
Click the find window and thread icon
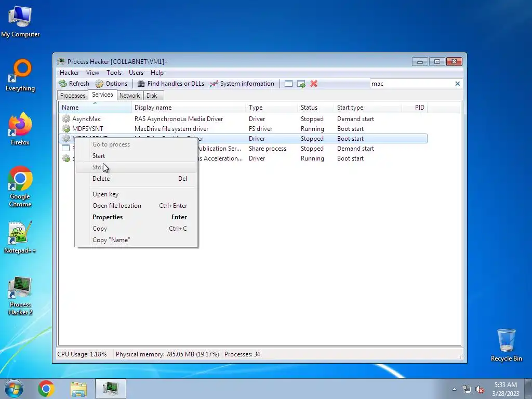[301, 84]
